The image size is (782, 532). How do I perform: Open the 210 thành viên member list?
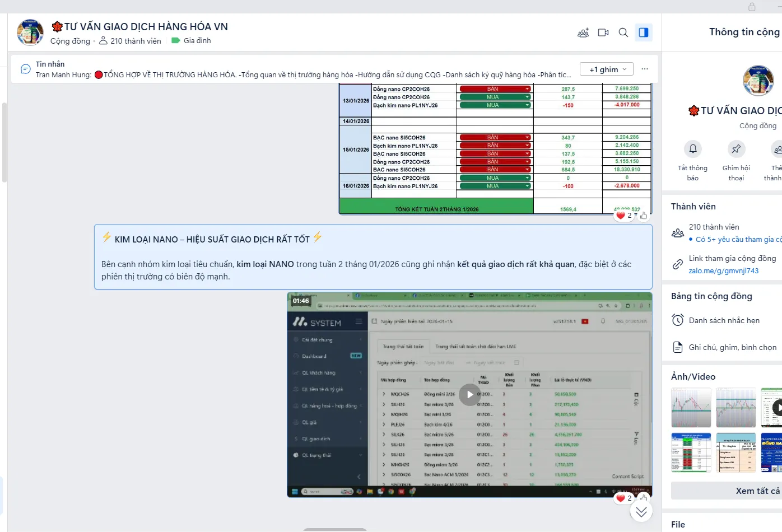(714, 227)
